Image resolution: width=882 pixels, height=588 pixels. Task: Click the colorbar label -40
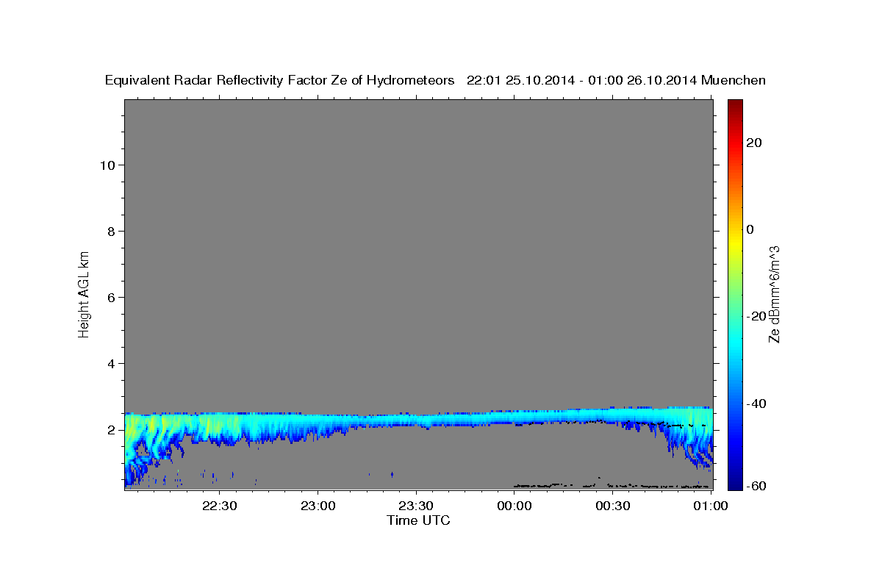[x=755, y=404]
